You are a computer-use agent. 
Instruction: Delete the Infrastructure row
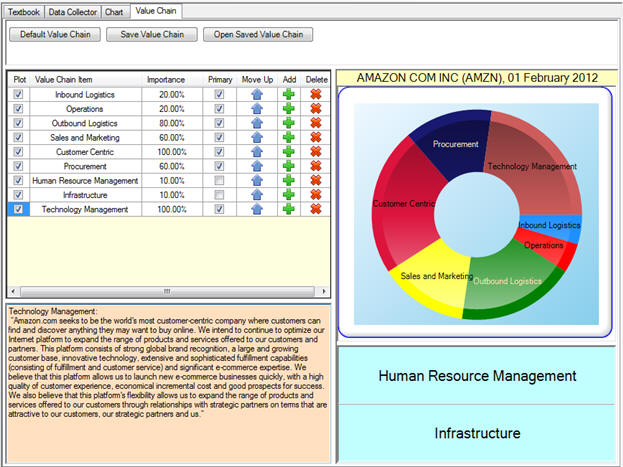point(316,194)
